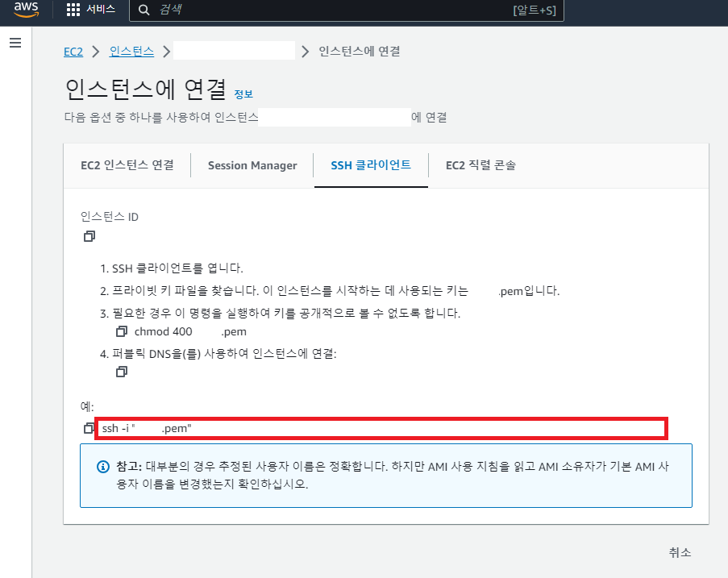Open the 서비스 grid menu icon
The width and height of the screenshot is (728, 578).
(73, 10)
